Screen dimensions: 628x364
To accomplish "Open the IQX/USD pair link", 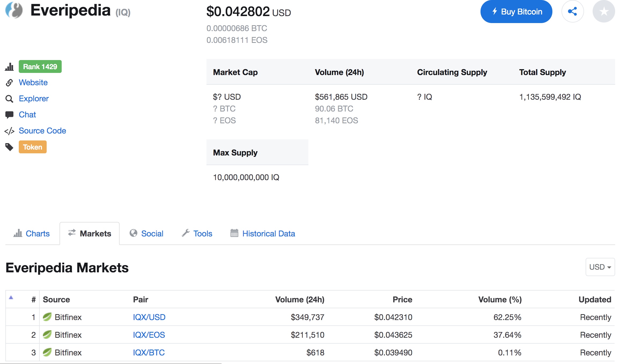I will (149, 317).
